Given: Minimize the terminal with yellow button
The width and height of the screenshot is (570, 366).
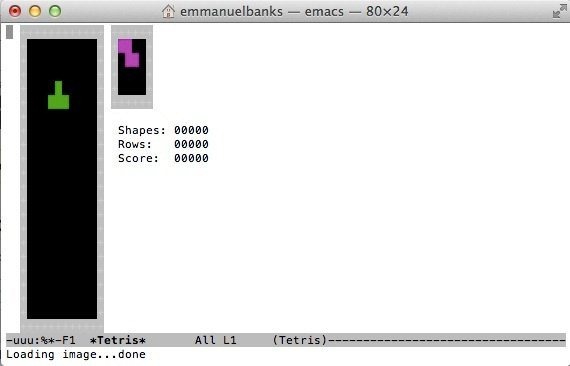Looking at the screenshot, I should coord(35,11).
